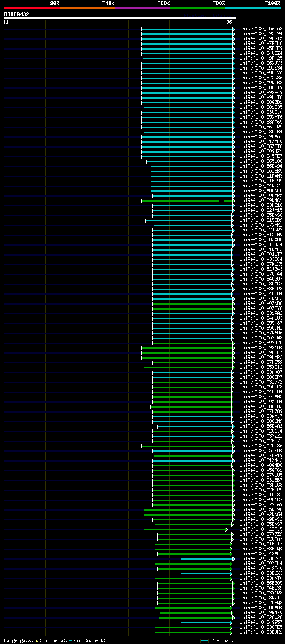285x644 pixels.
Task: Click the purple ~60% identity legend segment
Action: pyautogui.click(x=142, y=8)
